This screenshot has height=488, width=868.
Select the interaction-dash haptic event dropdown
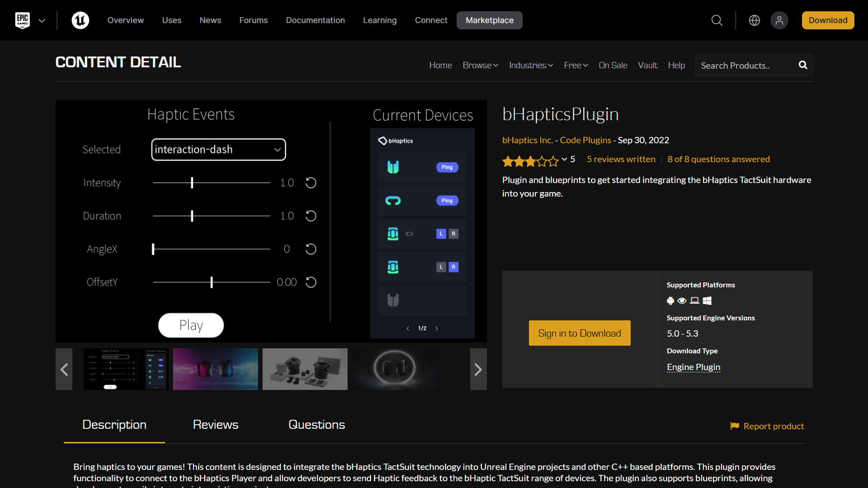[217, 150]
